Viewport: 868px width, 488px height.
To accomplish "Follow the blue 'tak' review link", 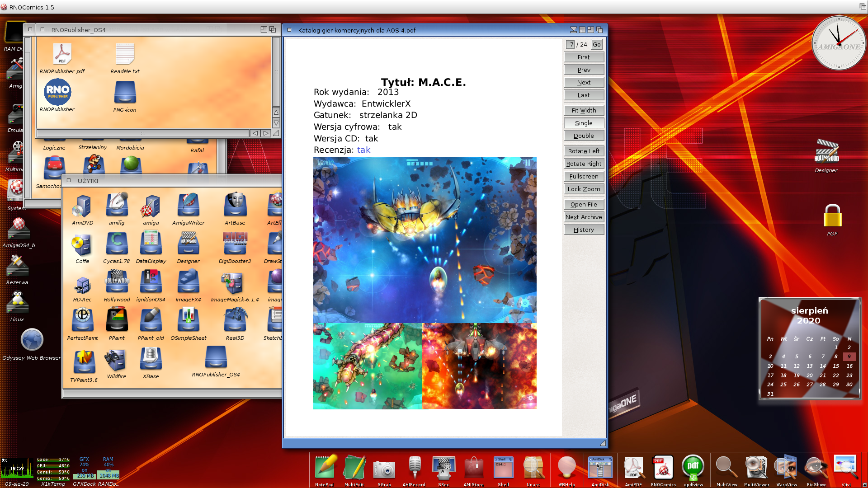I will tap(363, 150).
